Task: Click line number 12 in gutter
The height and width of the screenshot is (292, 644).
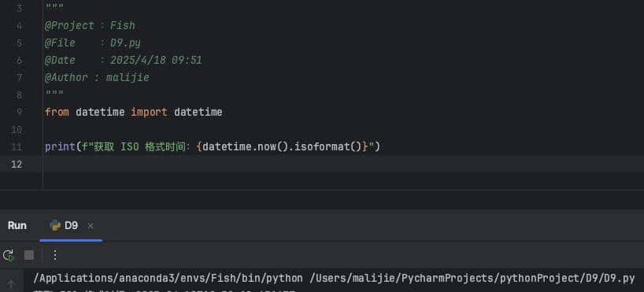Action: (16, 164)
